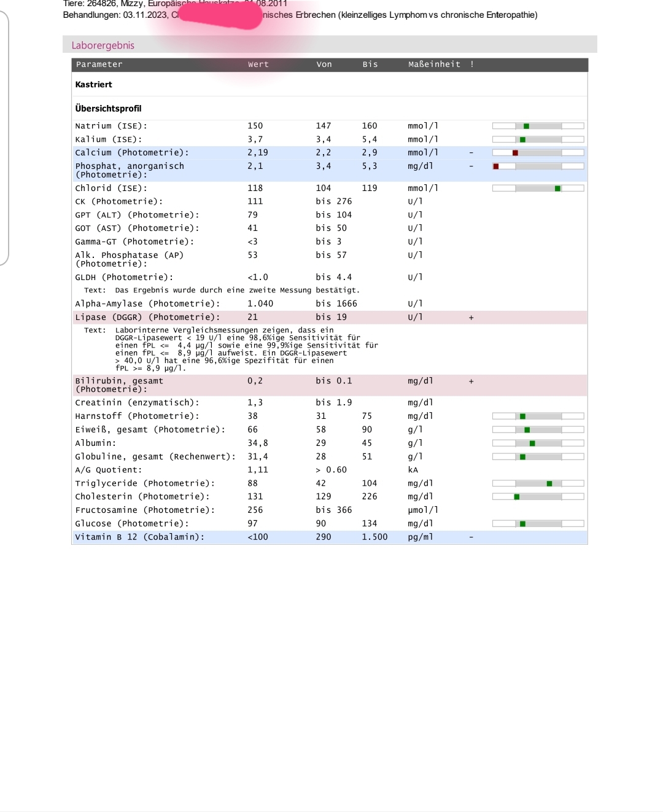Click the Phosphat value 2,1
The width and height of the screenshot is (663, 812).
point(255,166)
